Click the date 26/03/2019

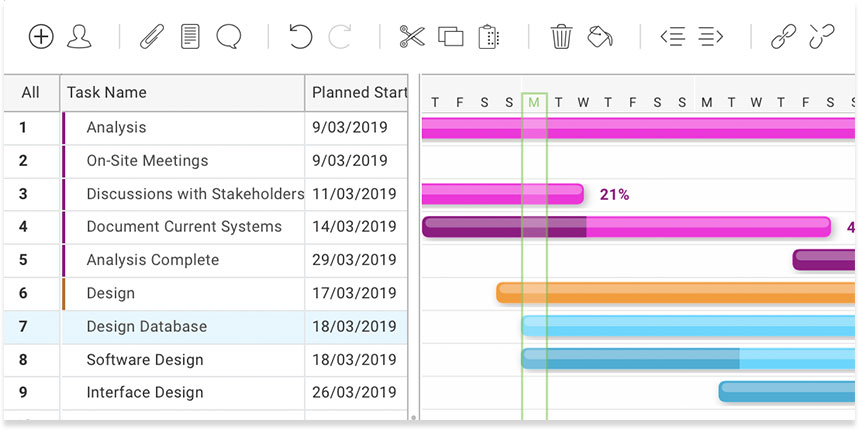[x=354, y=393]
